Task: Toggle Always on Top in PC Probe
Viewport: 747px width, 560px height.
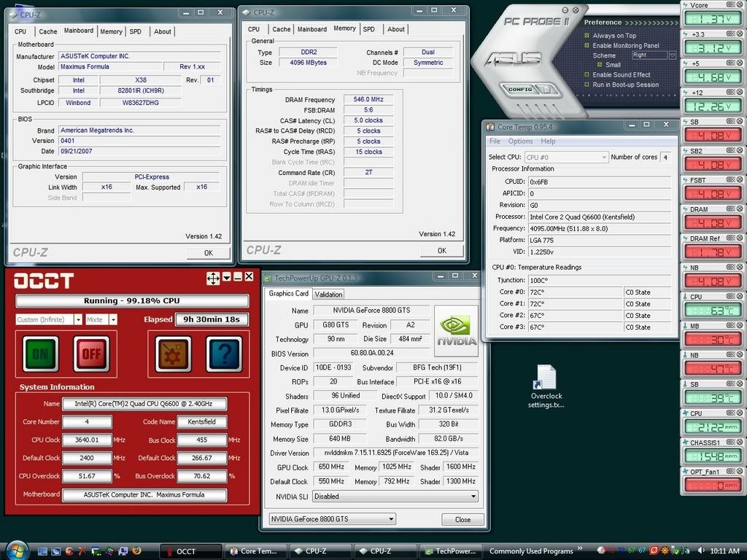Action: pos(587,35)
